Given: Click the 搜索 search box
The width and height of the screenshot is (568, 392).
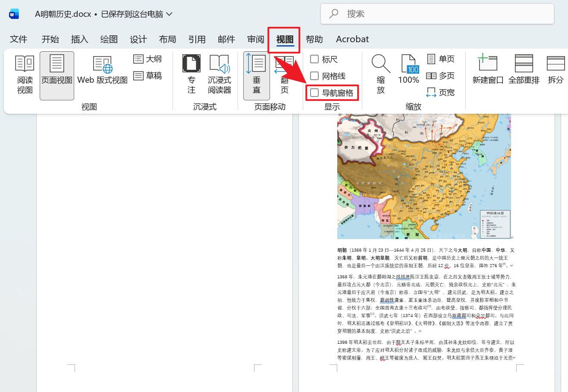Looking at the screenshot, I should point(437,14).
